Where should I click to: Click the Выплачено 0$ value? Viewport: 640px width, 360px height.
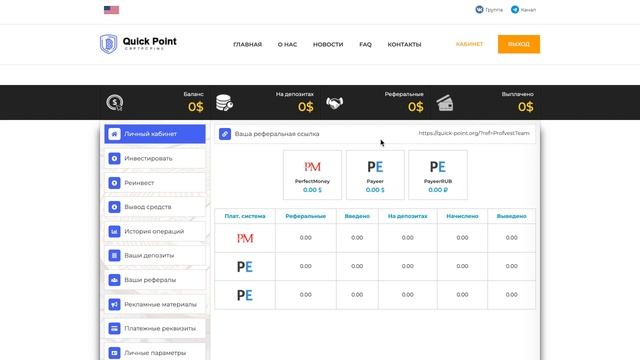pyautogui.click(x=526, y=107)
